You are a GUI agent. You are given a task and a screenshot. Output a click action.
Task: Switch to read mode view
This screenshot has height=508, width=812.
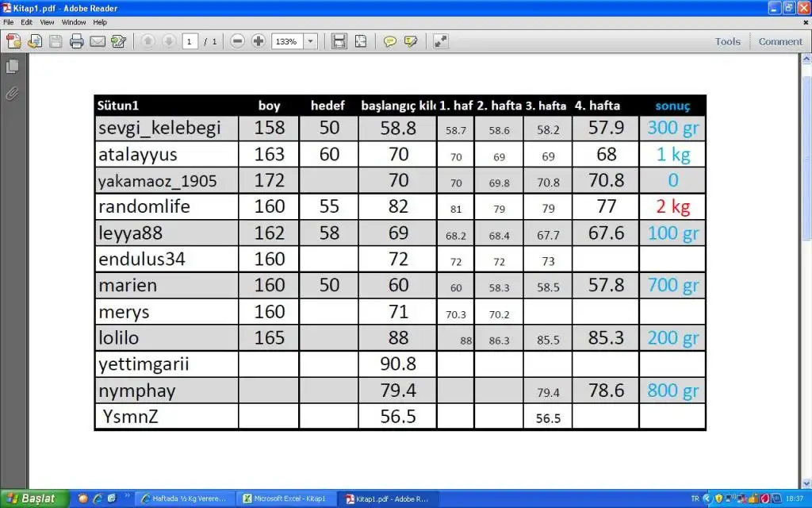pos(440,41)
